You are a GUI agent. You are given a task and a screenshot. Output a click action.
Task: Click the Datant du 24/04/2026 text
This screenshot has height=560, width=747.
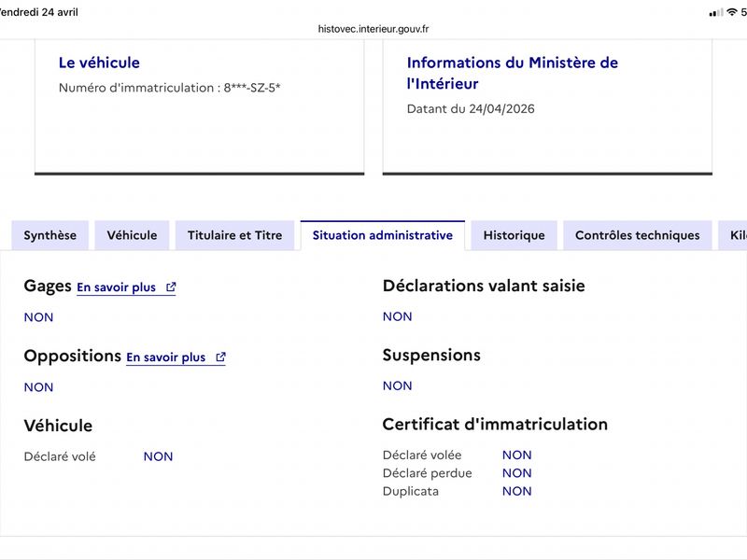[471, 108]
